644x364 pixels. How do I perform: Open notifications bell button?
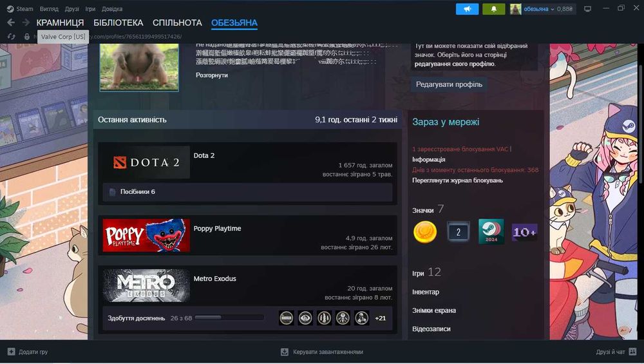pos(494,9)
